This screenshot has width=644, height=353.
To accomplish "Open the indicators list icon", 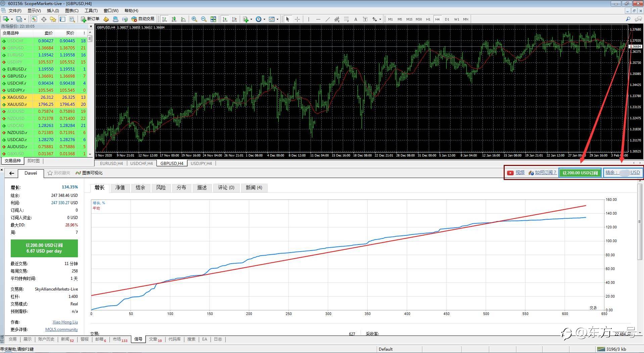I will pyautogui.click(x=245, y=19).
